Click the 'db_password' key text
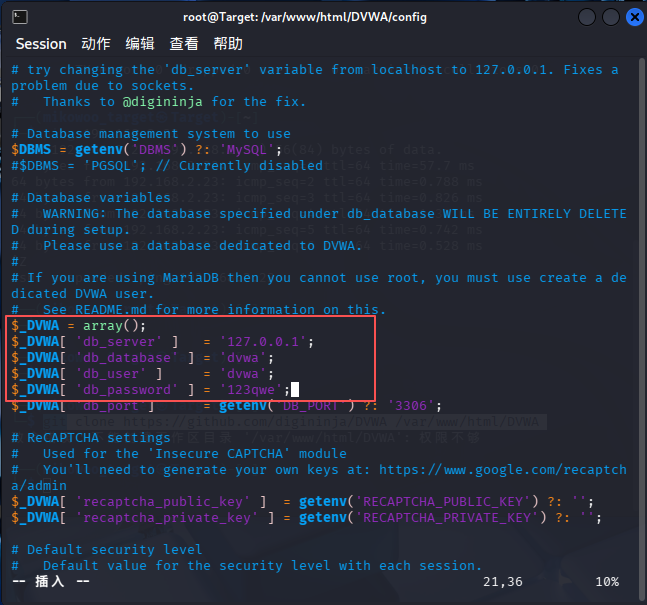This screenshot has height=605, width=647. [x=127, y=390]
